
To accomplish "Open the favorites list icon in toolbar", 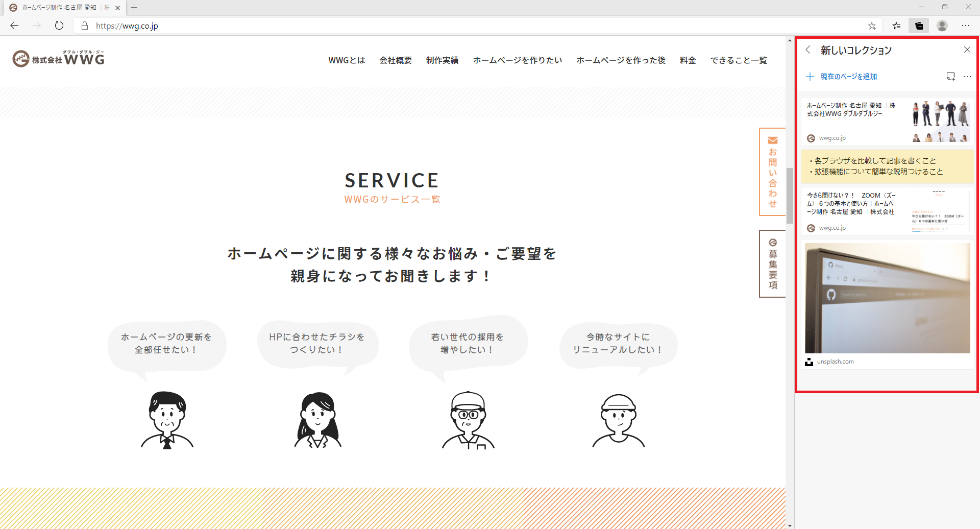I will (x=896, y=26).
